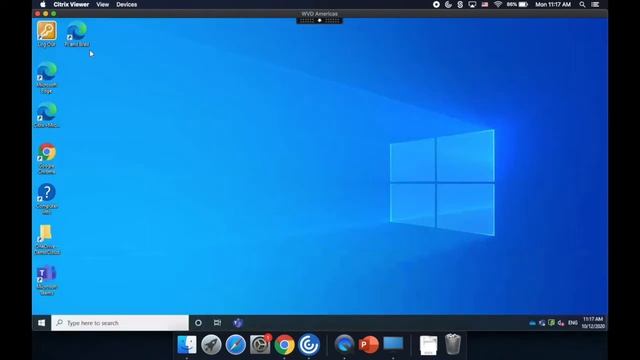640x360 pixels.
Task: Open the dark blue Dock app before PowerPoint
Action: tap(344, 344)
